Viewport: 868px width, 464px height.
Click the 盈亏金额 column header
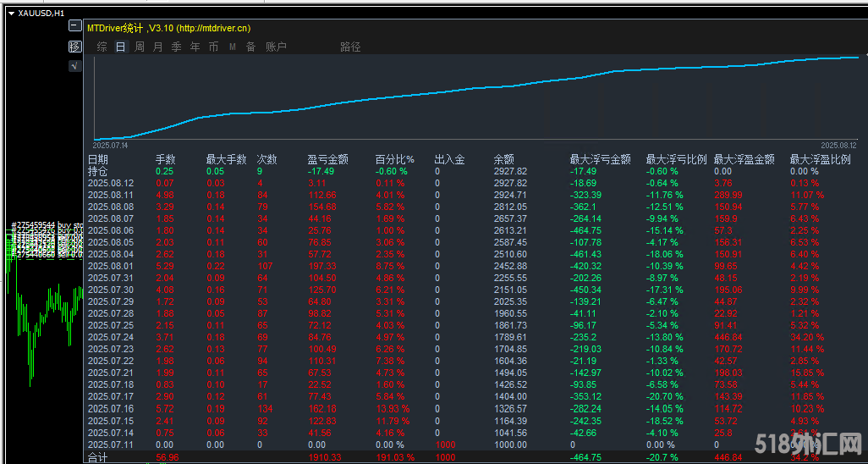coord(327,159)
